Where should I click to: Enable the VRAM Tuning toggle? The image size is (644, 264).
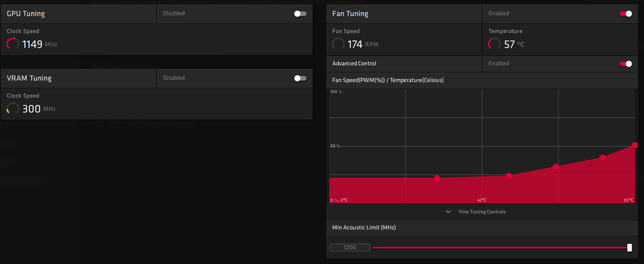click(300, 78)
